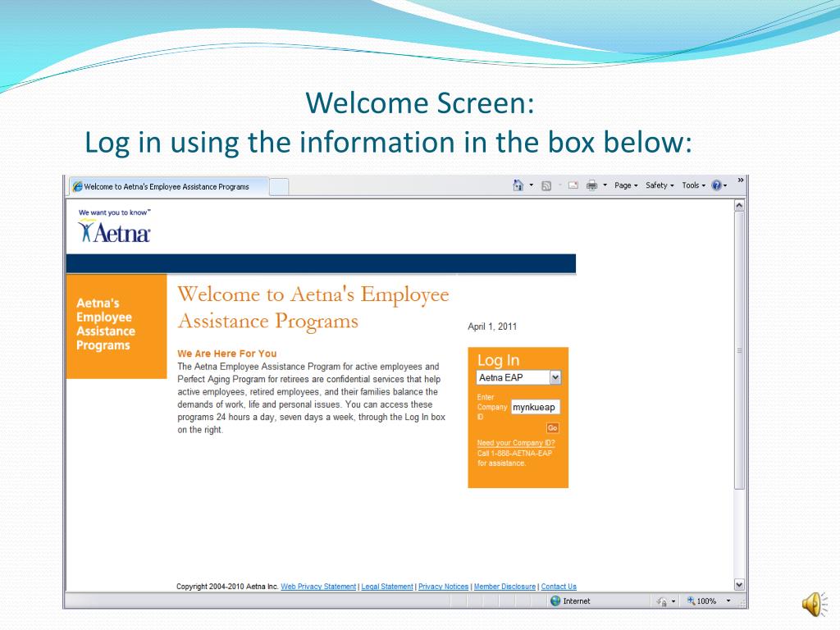This screenshot has width=840, height=630.
Task: Select the Welcome to Aetna's Employee Assistance Programs tab
Action: coord(169,186)
